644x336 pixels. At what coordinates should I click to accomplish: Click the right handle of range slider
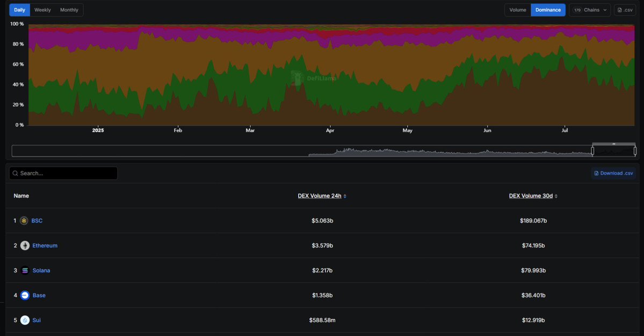coord(635,151)
